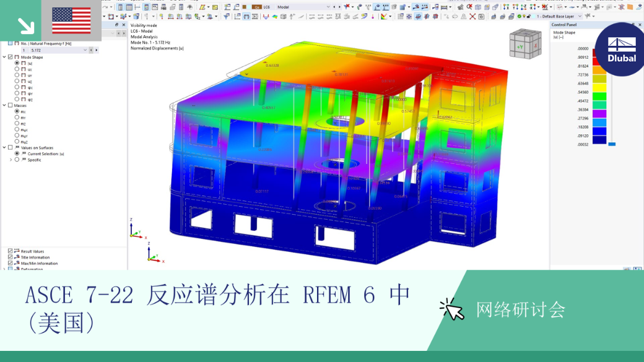Go to previous mode number arrow
The height and width of the screenshot is (362, 644).
tap(91, 50)
